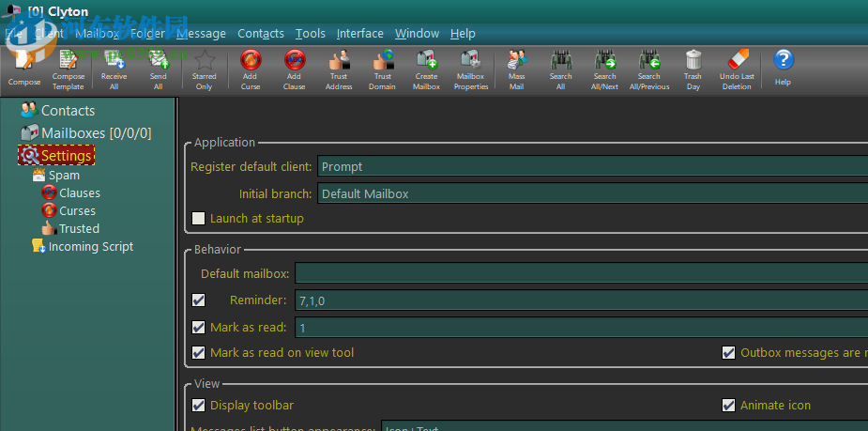Open Help via the question mark icon
The width and height of the screenshot is (868, 431).
coord(784,60)
